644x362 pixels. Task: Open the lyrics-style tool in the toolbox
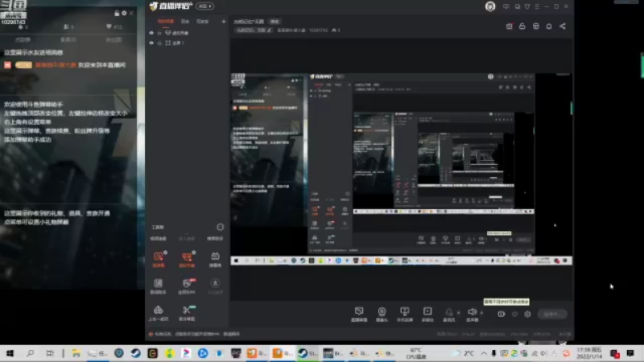point(158,286)
